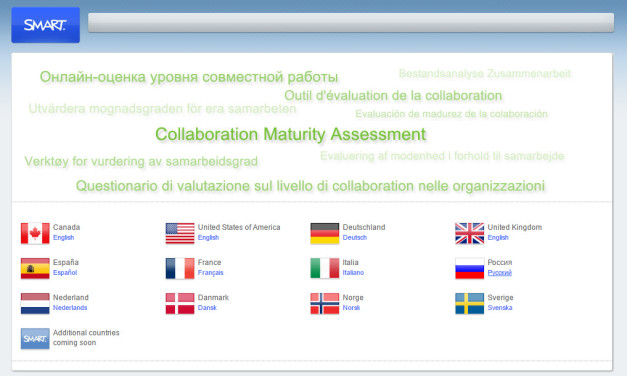Click the Россия country label
Viewport: 627px width, 376px height.
tap(500, 262)
